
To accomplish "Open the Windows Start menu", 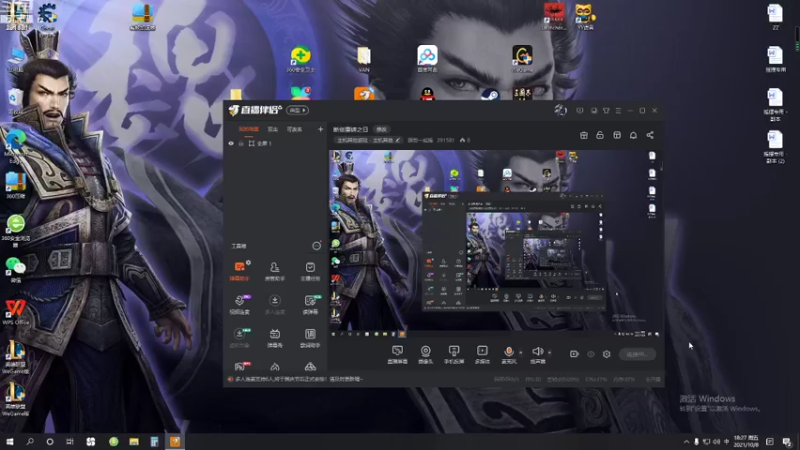I will click(10, 441).
